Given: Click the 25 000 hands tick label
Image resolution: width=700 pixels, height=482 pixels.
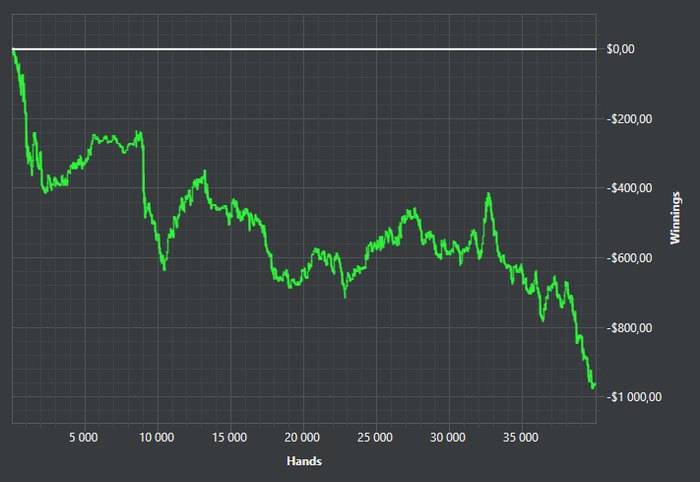Looking at the screenshot, I should click(375, 437).
